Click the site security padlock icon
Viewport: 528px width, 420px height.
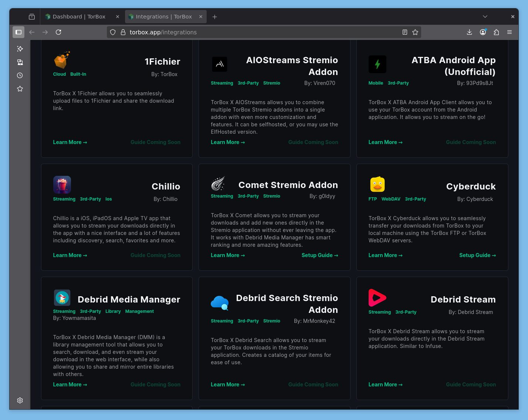(123, 32)
